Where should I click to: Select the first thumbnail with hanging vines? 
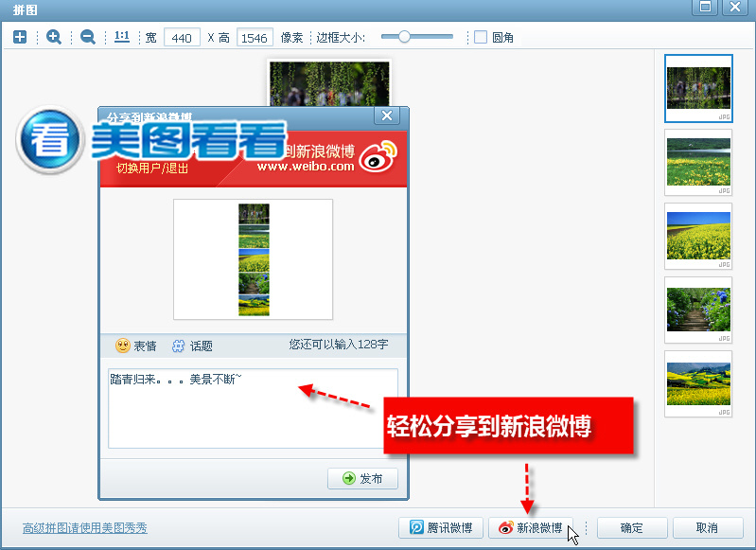(698, 88)
